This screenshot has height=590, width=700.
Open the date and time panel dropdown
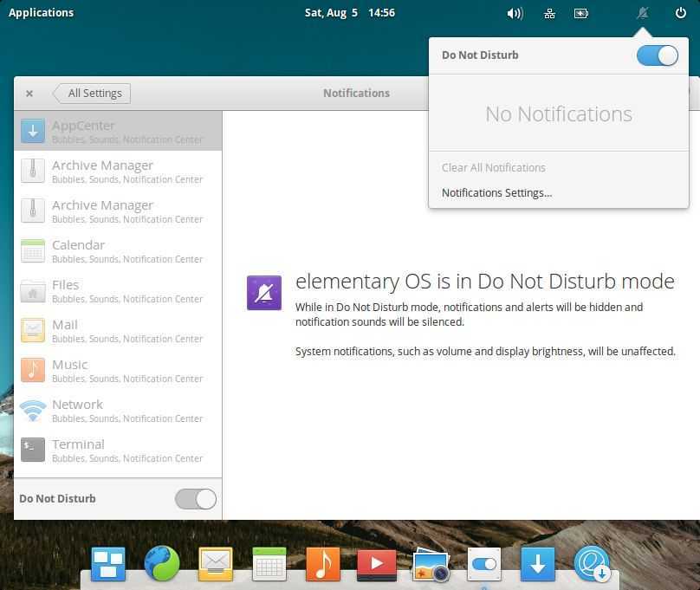coord(350,13)
